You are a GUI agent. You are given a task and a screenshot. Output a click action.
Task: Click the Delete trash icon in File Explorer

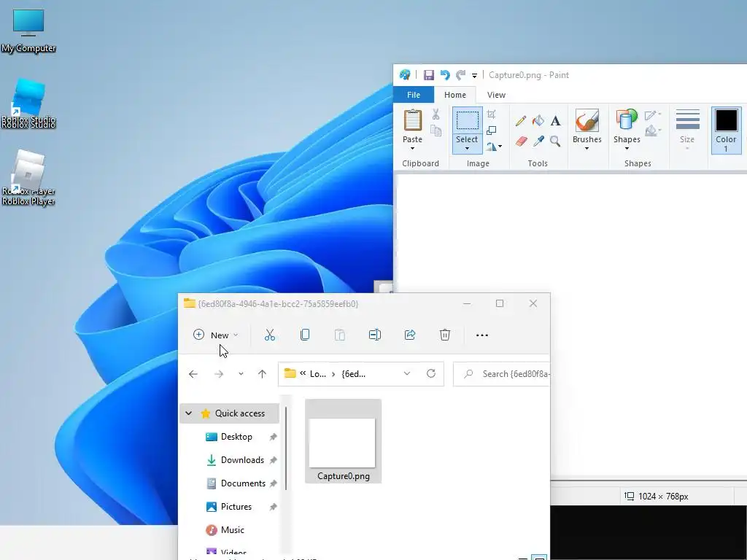pos(444,335)
